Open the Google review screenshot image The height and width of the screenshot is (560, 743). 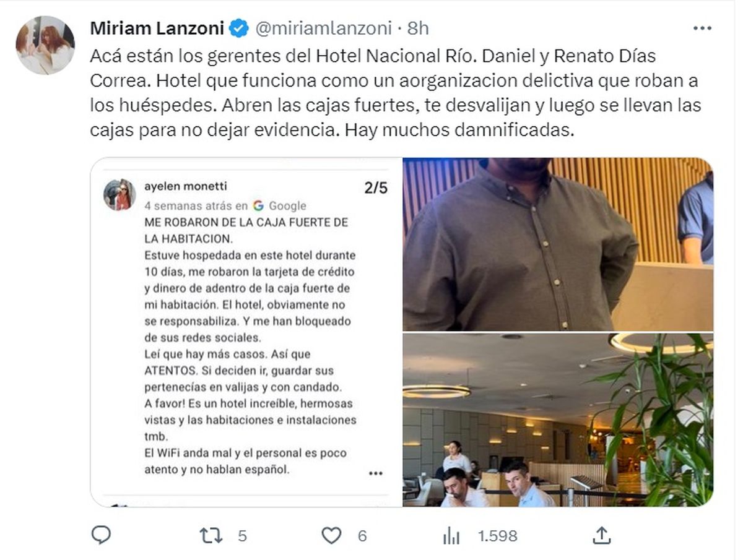pos(246,332)
